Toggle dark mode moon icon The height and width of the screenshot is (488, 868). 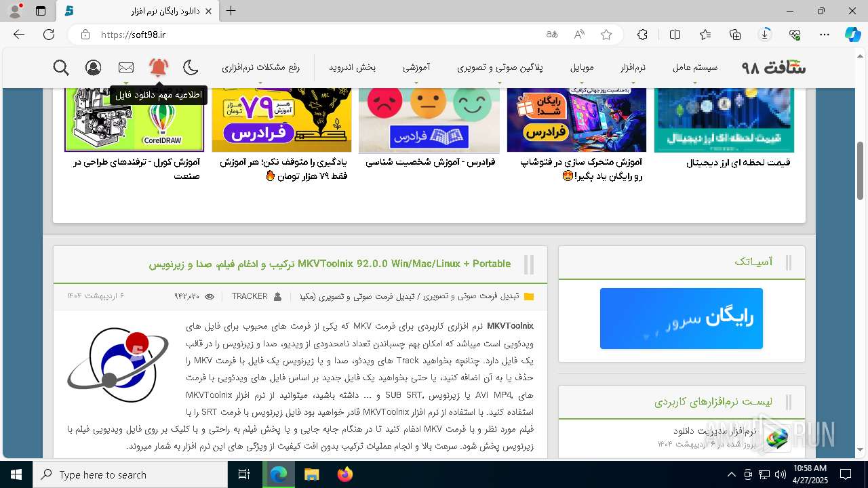pyautogui.click(x=191, y=67)
